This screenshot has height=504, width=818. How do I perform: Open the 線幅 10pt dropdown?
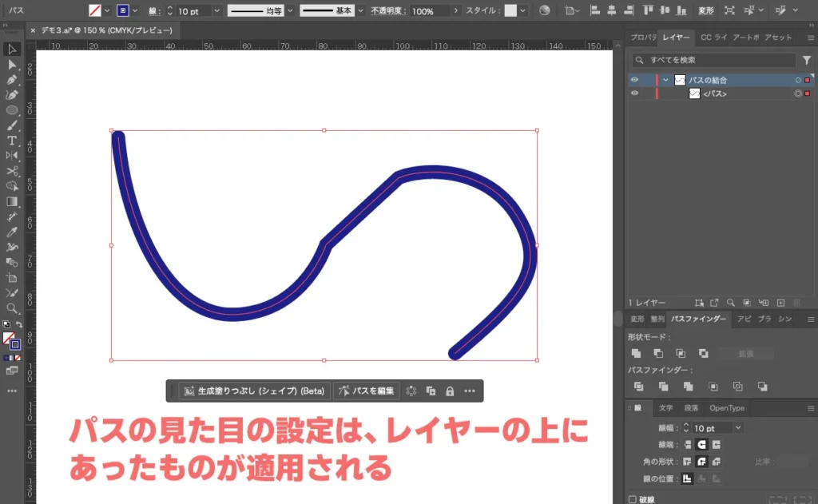737,427
